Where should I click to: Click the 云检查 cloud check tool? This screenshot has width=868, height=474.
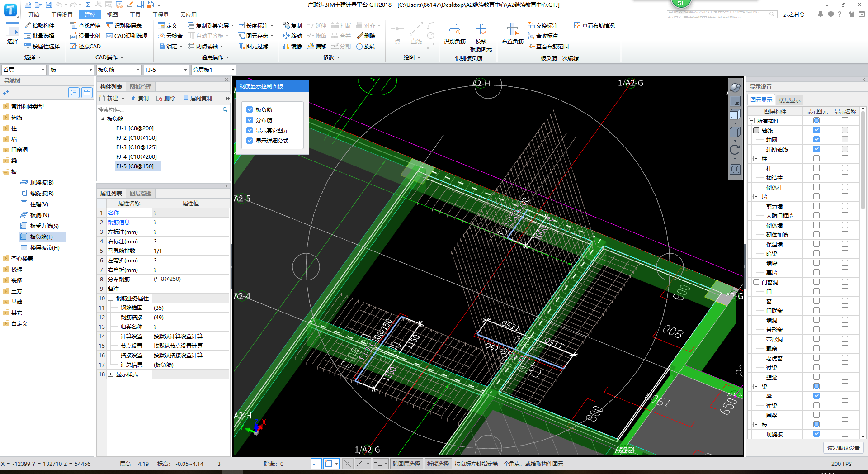[170, 36]
